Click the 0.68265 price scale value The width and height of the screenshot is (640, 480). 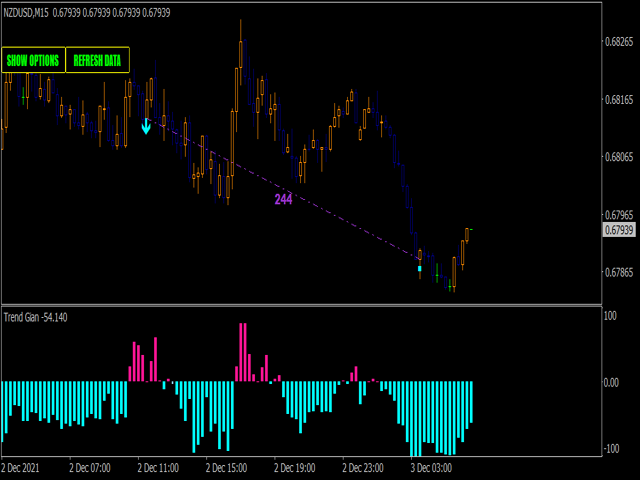click(x=619, y=42)
